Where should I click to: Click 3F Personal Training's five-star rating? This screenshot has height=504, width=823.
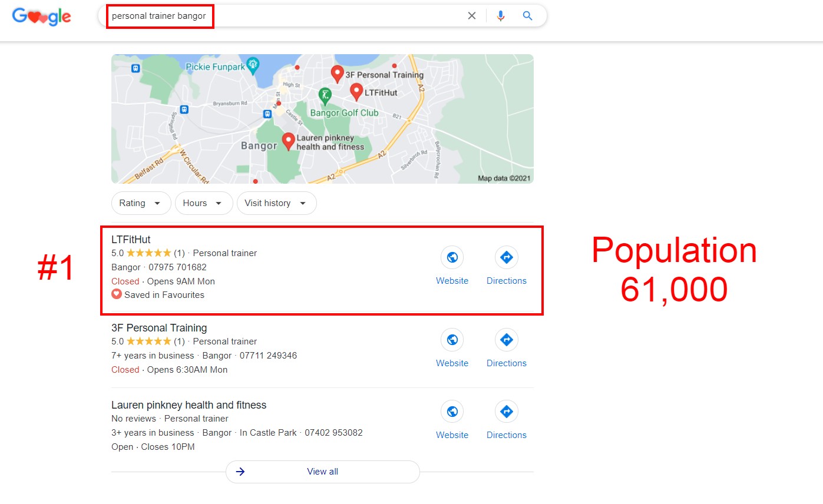148,341
